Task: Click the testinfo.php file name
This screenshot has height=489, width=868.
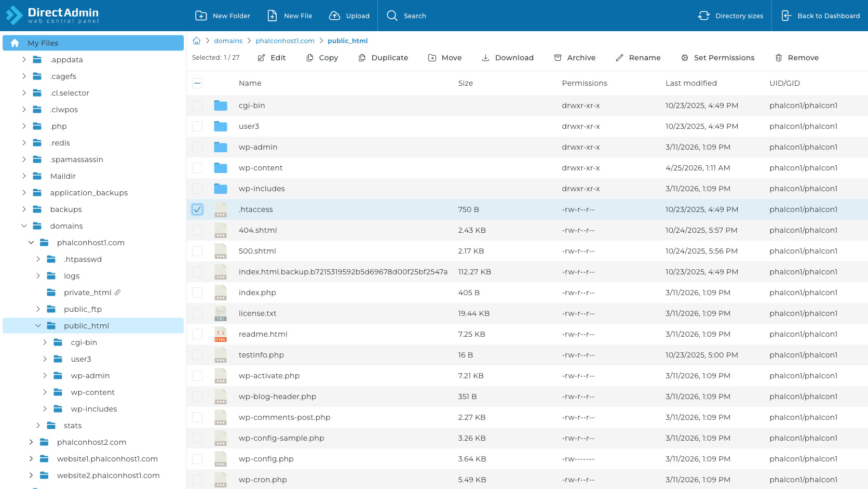Action: 261,355
